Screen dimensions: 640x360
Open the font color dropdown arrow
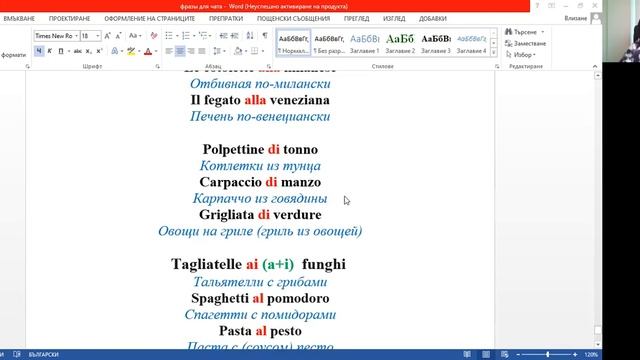pos(156,51)
